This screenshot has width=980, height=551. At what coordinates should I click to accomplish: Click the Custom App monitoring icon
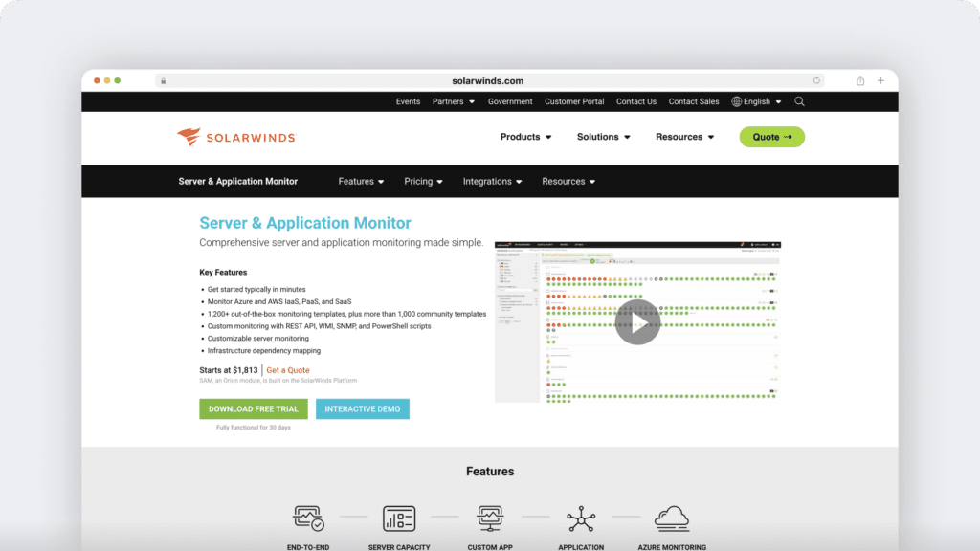489,518
